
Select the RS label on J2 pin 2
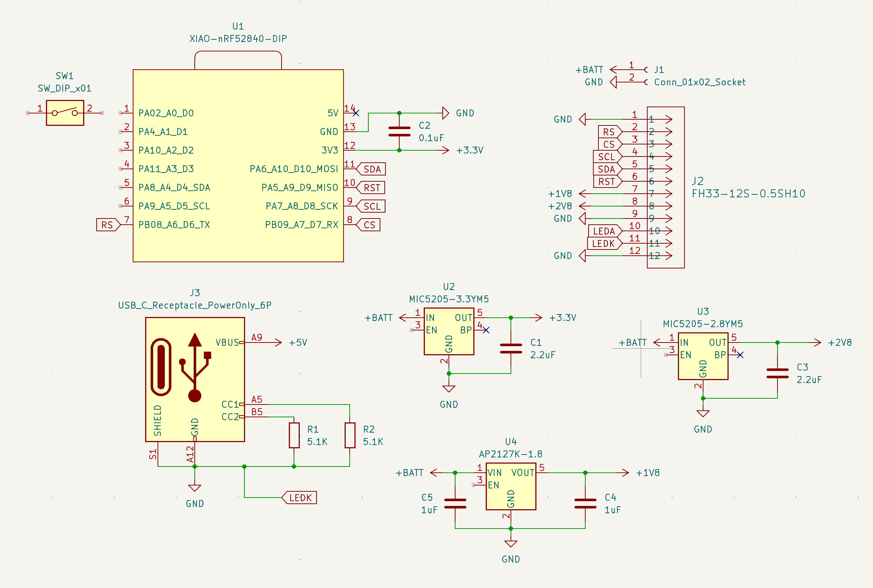(610, 132)
